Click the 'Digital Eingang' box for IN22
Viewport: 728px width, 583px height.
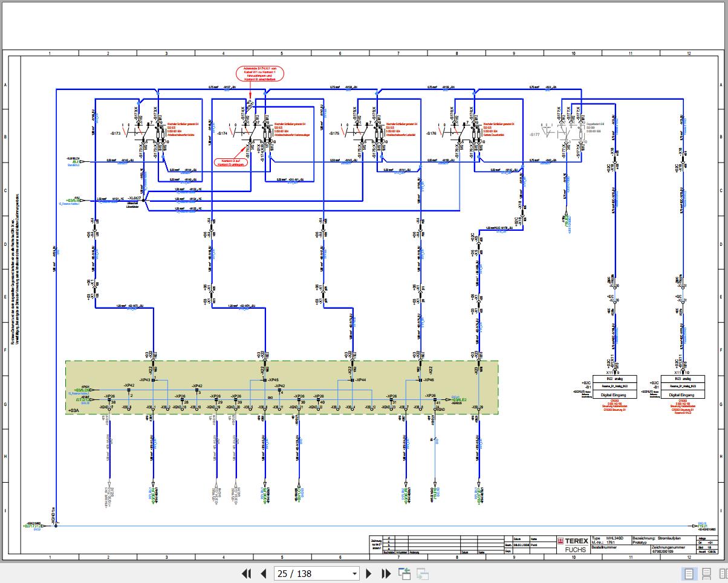[614, 394]
